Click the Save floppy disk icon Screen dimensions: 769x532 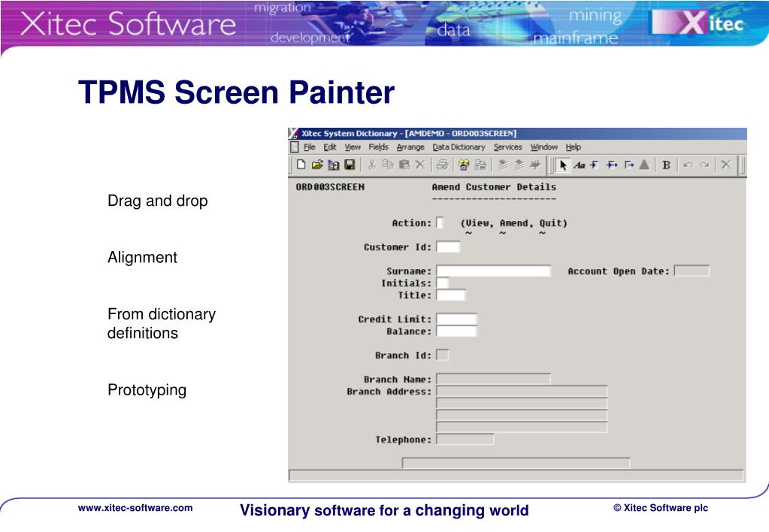point(350,165)
